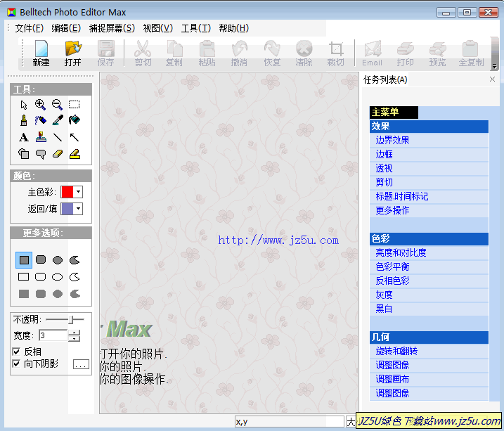Select the dashed rectangle selection tool

[x=74, y=105]
